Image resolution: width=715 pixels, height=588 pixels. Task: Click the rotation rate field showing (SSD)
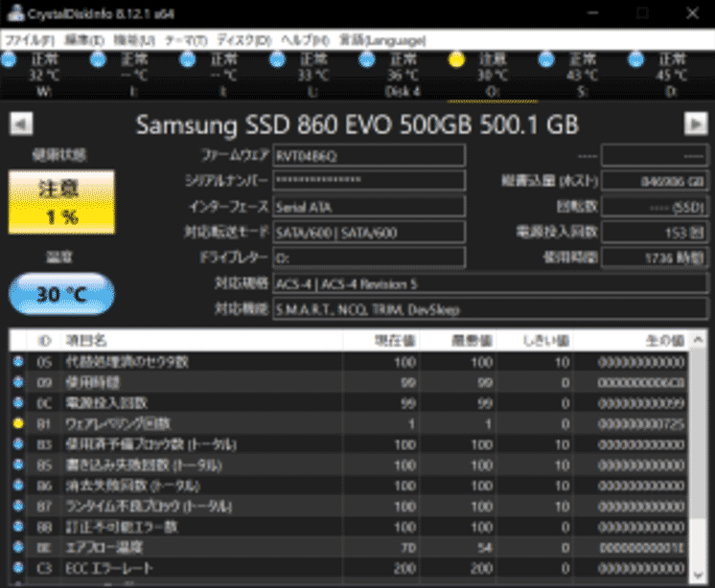point(655,207)
